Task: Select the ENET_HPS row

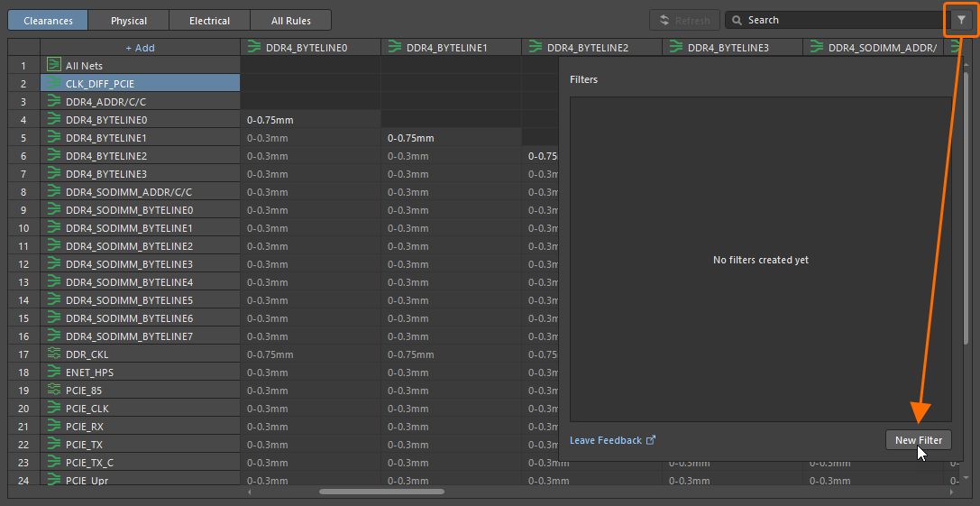Action: [89, 373]
